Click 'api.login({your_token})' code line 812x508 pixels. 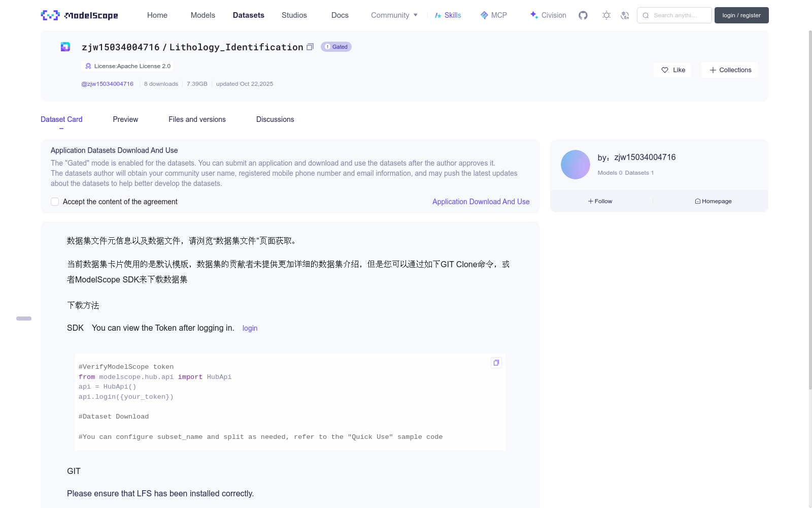click(x=126, y=397)
